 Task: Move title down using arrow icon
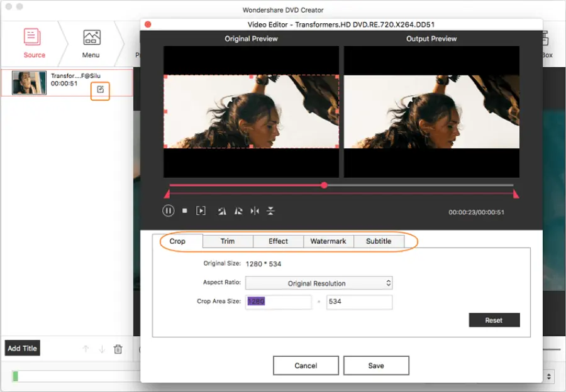(x=102, y=349)
